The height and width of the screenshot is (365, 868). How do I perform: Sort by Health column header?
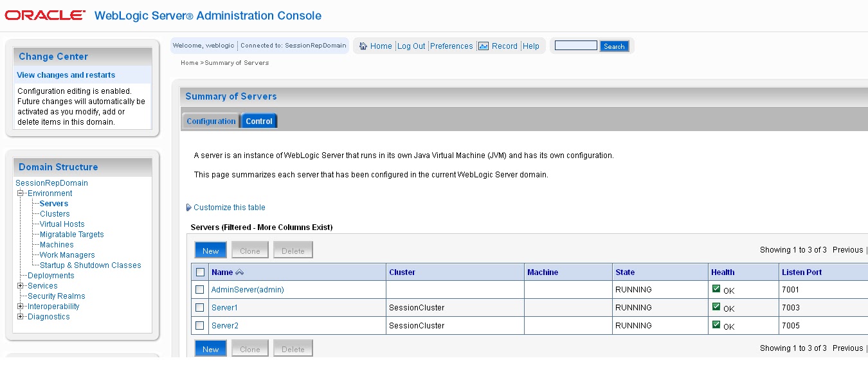(x=723, y=272)
